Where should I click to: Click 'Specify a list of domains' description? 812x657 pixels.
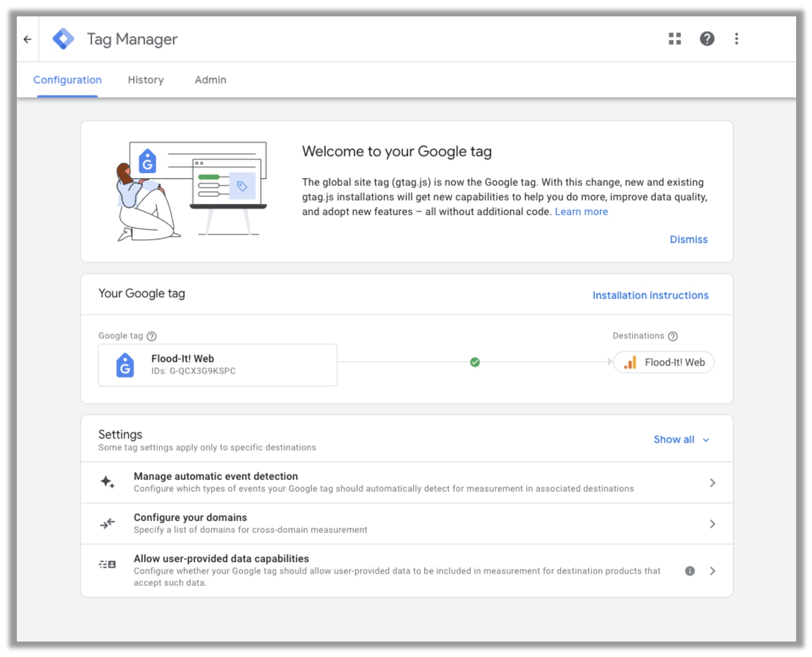click(250, 530)
